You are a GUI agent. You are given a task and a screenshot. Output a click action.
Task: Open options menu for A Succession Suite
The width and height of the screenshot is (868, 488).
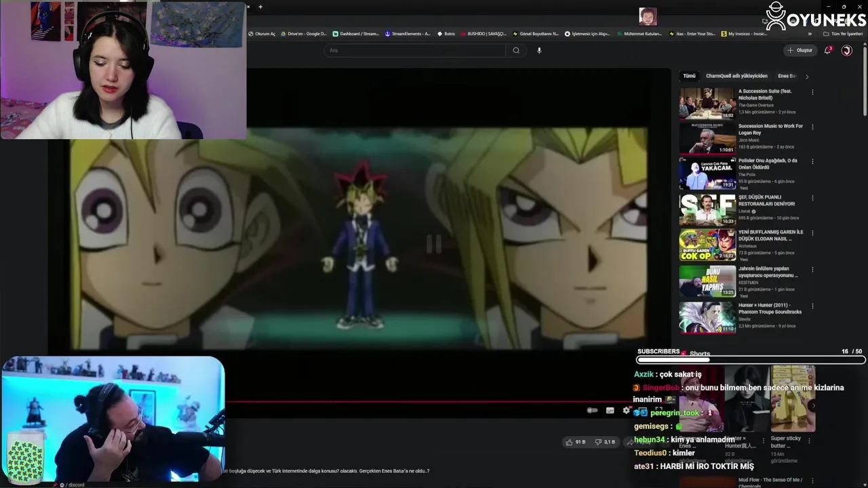[x=812, y=92]
